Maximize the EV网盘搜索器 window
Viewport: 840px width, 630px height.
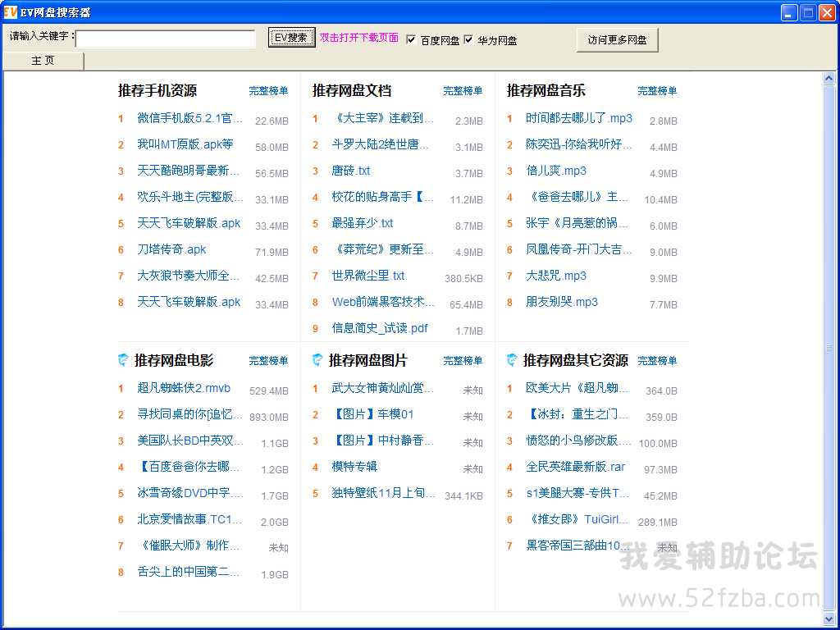(808, 12)
